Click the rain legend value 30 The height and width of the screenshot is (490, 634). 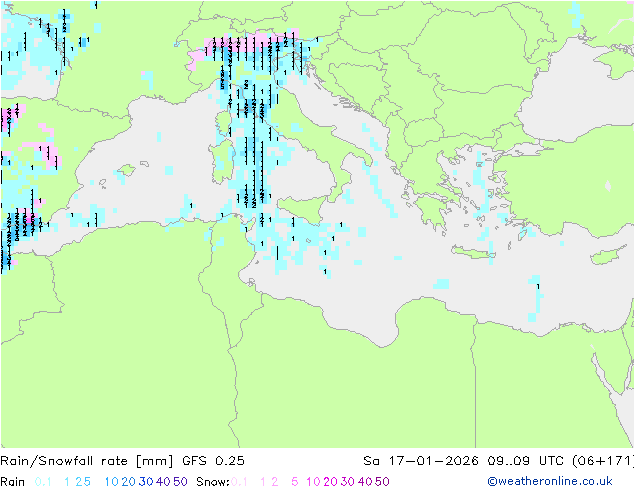coord(146,482)
